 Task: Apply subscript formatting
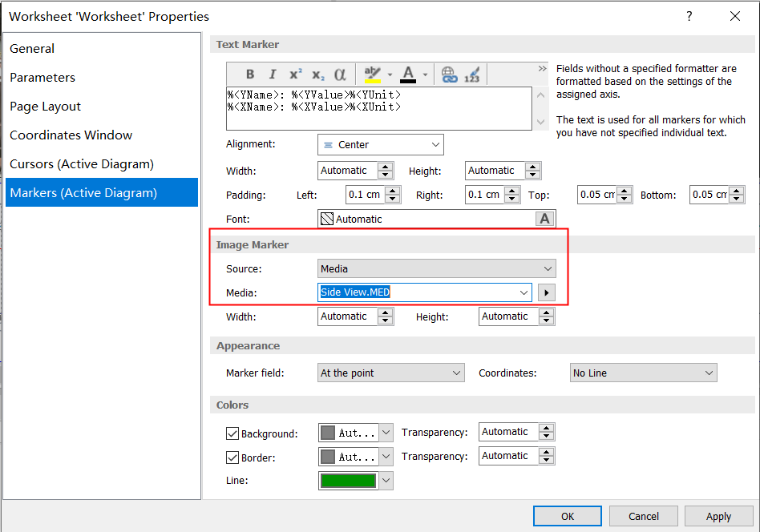click(318, 75)
